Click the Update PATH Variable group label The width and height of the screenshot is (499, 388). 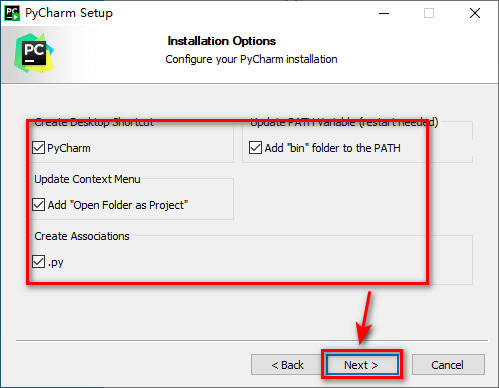click(x=344, y=122)
